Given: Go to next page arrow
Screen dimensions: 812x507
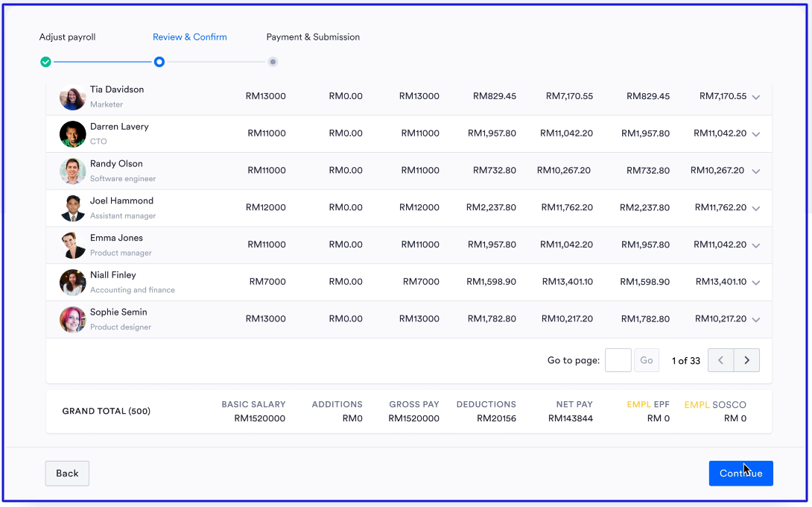Looking at the screenshot, I should 746,361.
